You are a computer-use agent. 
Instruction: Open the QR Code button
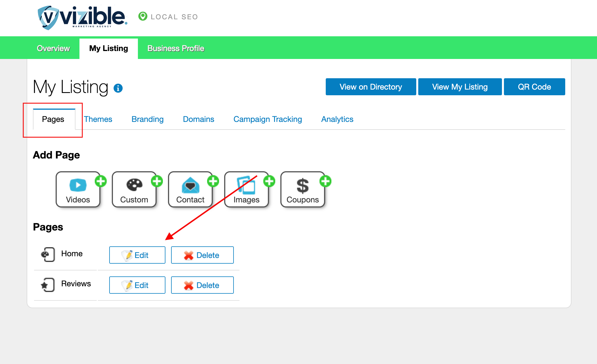[x=534, y=87]
